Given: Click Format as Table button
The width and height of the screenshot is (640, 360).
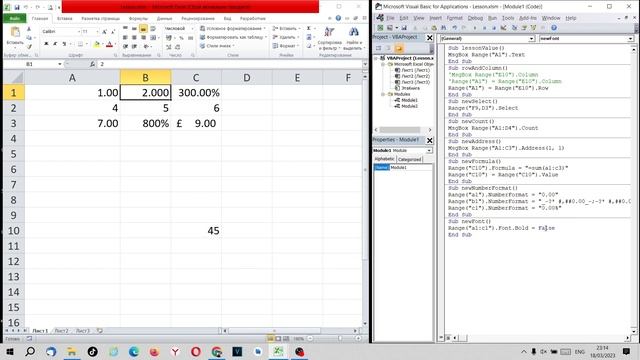Looking at the screenshot, I should pyautogui.click(x=233, y=37).
